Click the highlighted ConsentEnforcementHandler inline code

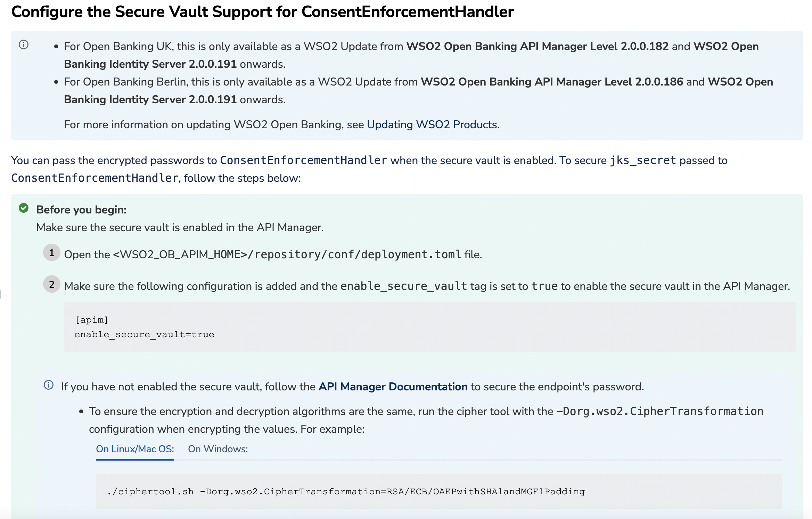click(x=303, y=160)
